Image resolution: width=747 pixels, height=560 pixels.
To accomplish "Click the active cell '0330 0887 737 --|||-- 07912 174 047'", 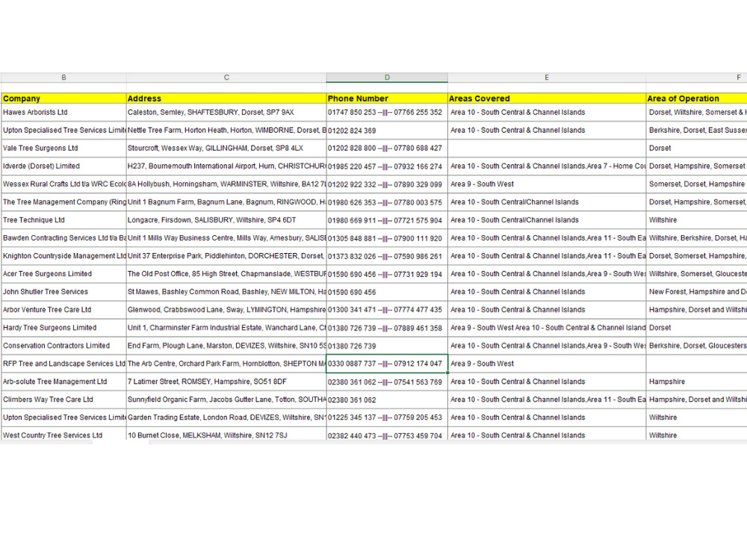I will tap(387, 364).
